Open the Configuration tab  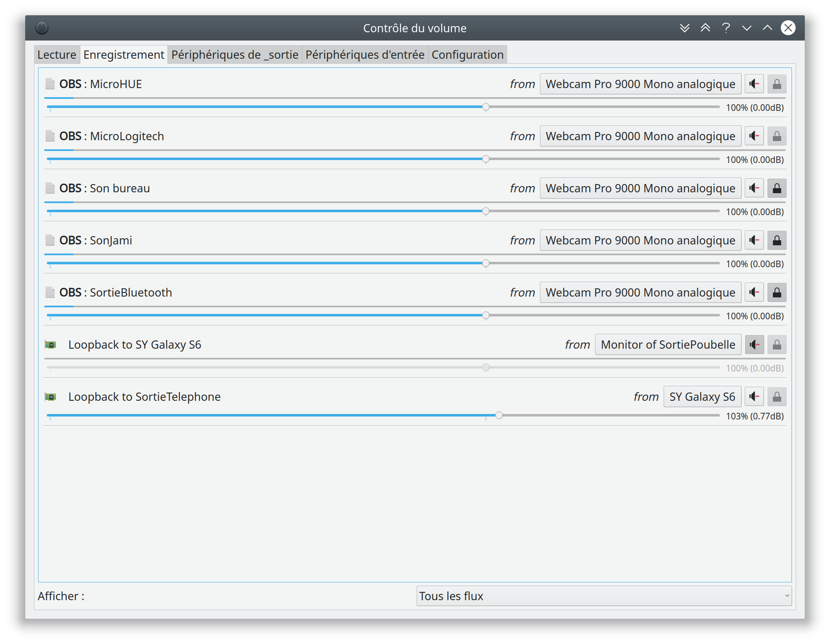467,54
